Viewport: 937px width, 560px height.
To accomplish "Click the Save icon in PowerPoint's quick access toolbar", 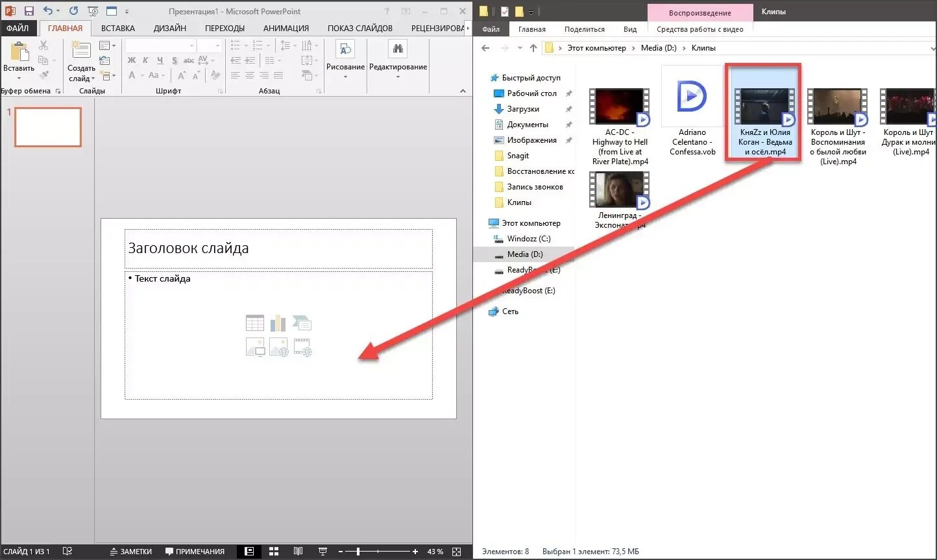I will pos(29,11).
